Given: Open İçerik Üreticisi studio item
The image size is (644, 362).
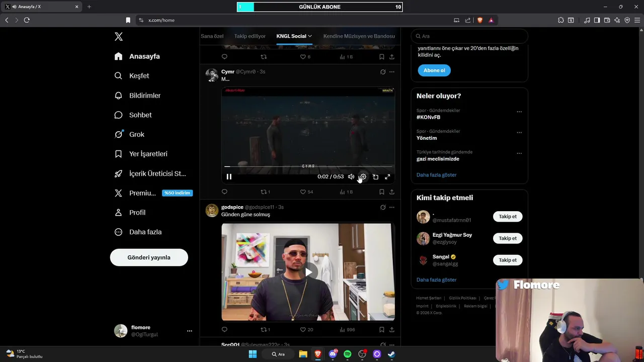Looking at the screenshot, I should point(150,173).
